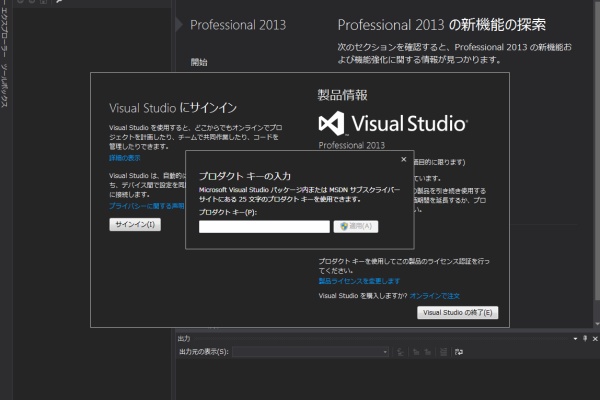This screenshot has height=400, width=600.
Task: Open the 詳細の表示 link
Action: (x=125, y=158)
